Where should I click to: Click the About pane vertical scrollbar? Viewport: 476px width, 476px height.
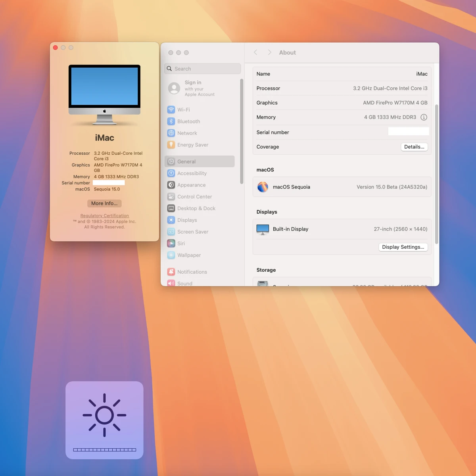click(436, 175)
